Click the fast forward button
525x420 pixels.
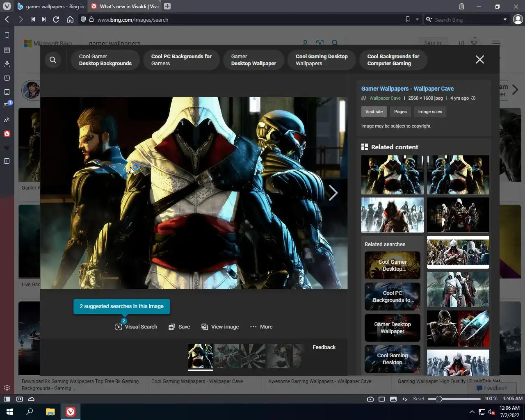click(44, 19)
